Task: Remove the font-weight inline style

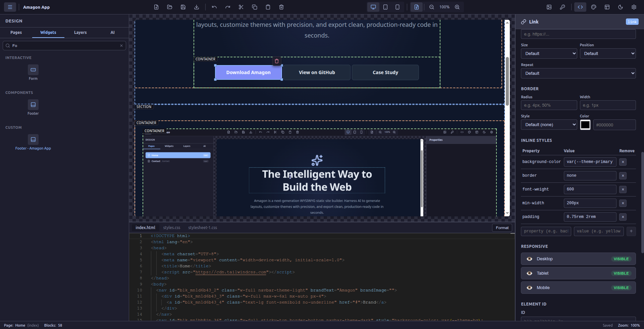Action: (x=623, y=189)
